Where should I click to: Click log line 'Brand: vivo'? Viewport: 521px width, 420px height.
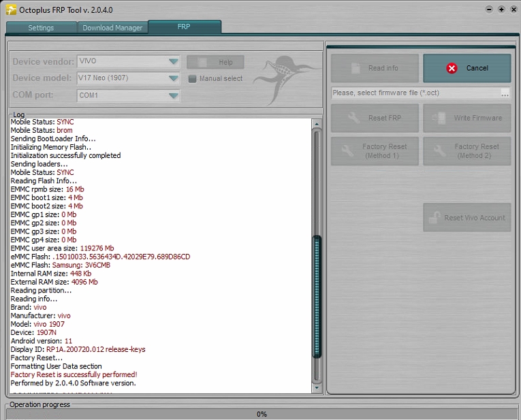click(29, 307)
